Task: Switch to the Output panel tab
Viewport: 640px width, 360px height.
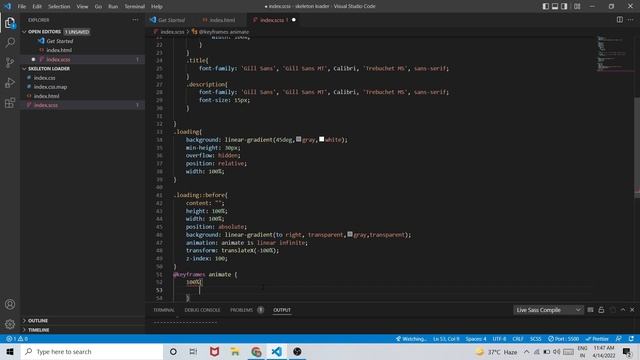Action: point(282,310)
